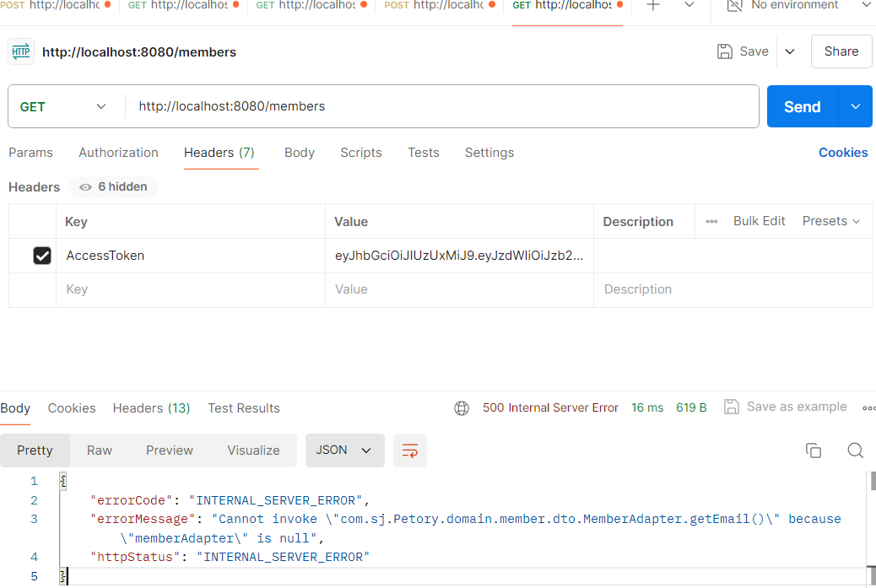Click Save as example text
Screen dimensions: 876x588
pyautogui.click(x=797, y=407)
